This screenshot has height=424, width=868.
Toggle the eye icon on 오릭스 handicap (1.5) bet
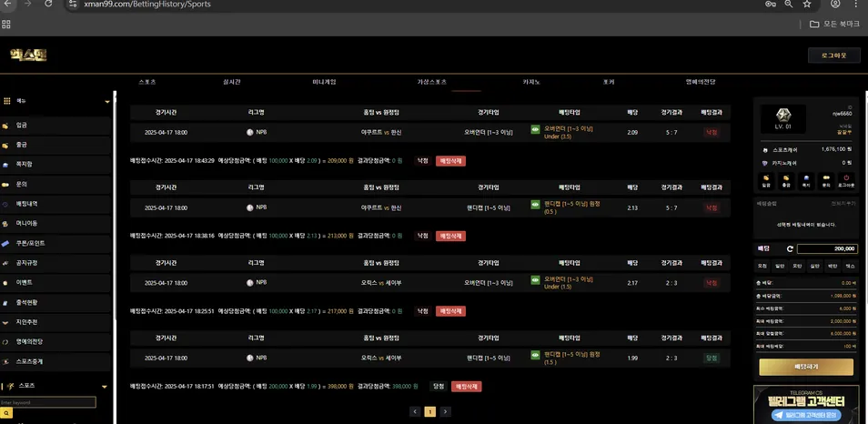535,355
